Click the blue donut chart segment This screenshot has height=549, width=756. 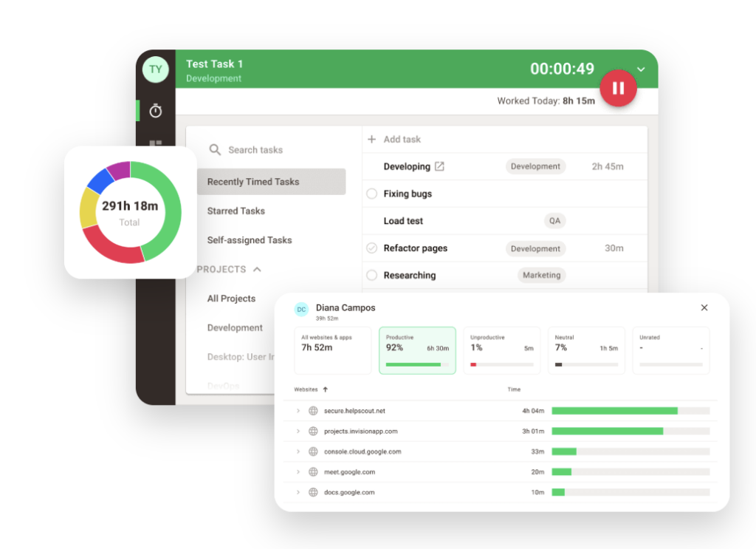(x=100, y=181)
